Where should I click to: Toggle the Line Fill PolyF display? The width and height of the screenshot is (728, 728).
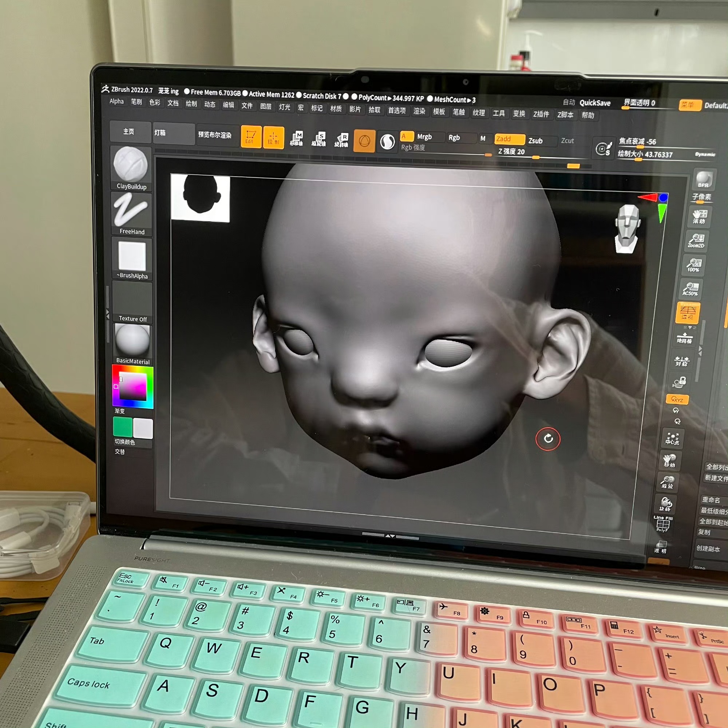(x=662, y=524)
